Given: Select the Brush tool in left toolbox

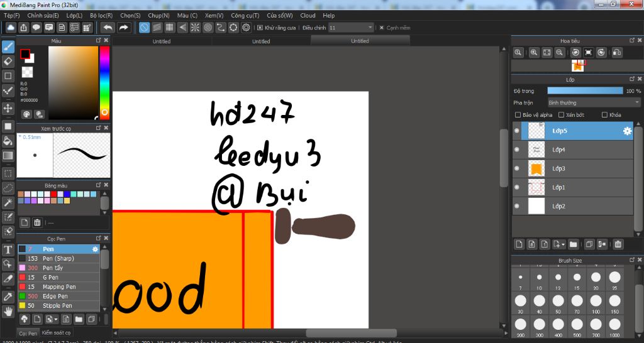Looking at the screenshot, I should coord(8,46).
